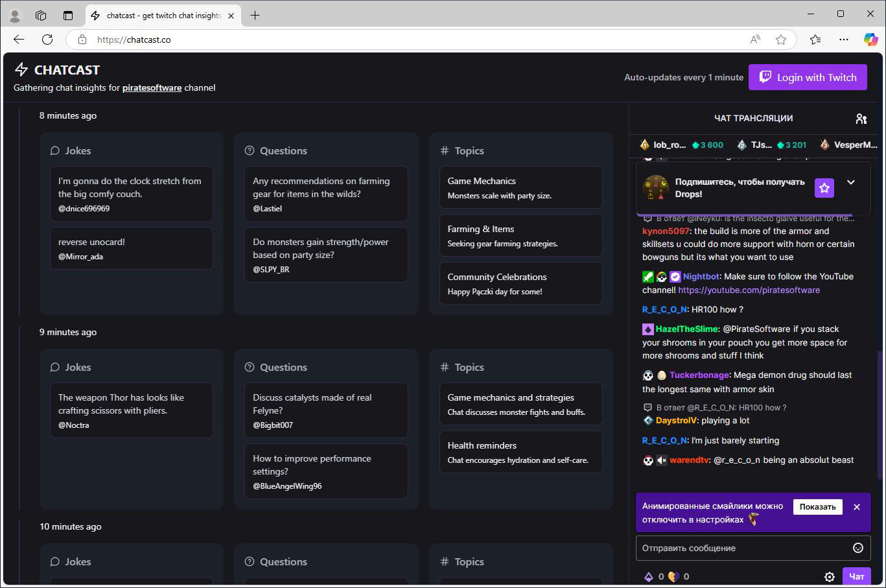This screenshot has width=886, height=588.
Task: Open the browser Settings and more menu
Action: tap(843, 39)
